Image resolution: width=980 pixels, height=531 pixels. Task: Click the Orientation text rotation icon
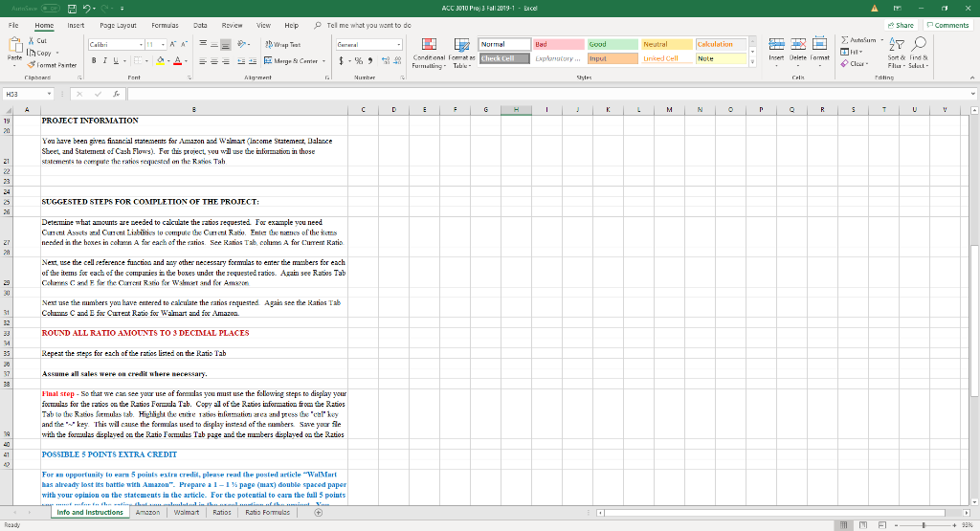tap(242, 44)
